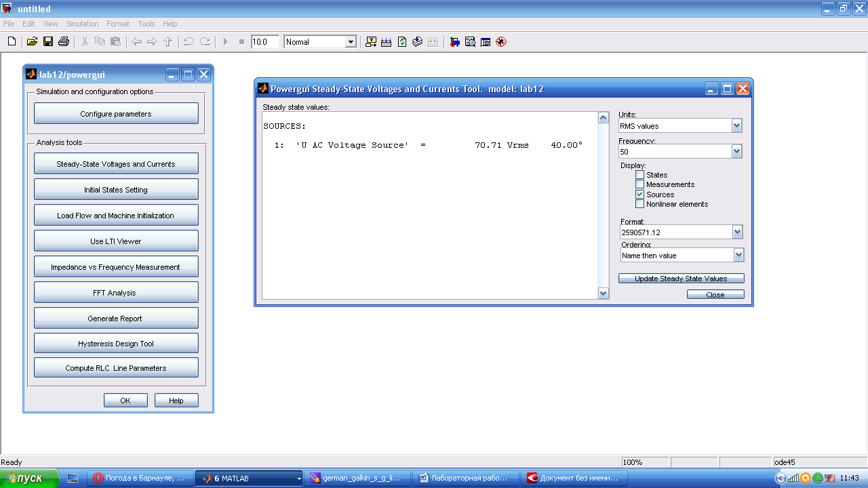This screenshot has height=488, width=868.
Task: Click Initial States Setting button
Action: coord(116,190)
